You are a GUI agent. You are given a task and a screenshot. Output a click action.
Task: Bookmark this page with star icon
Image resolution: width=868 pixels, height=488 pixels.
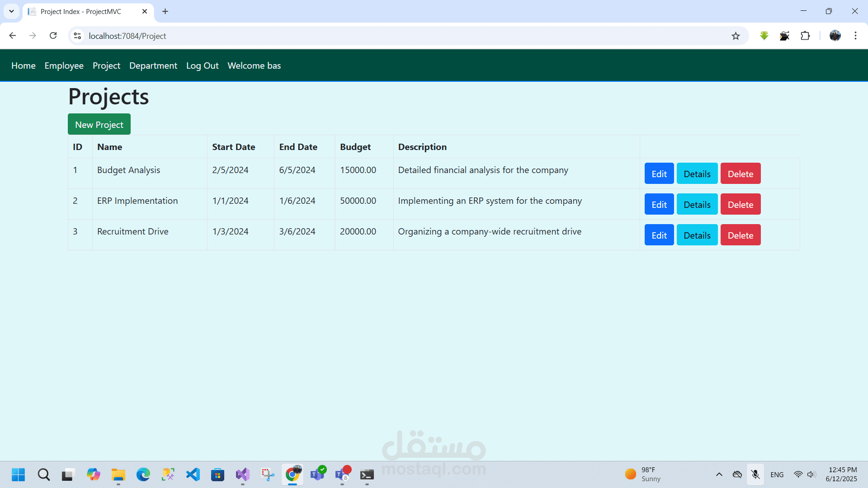[736, 36]
